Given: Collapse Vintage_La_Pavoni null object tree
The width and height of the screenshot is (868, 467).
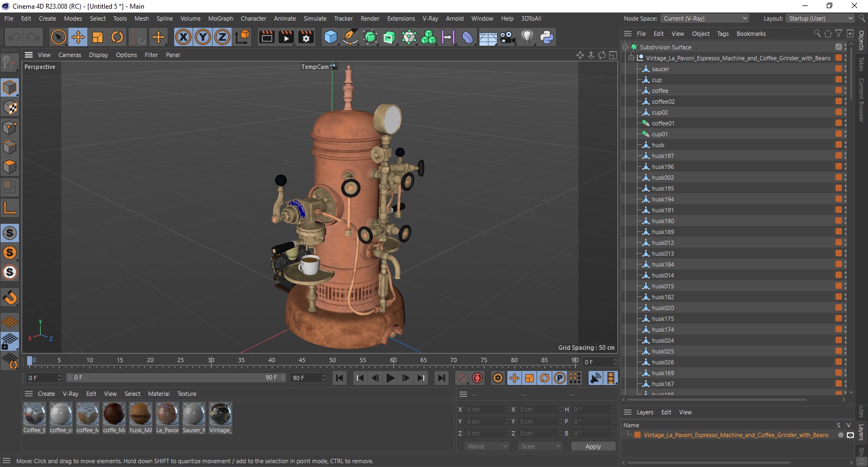Looking at the screenshot, I should (x=631, y=58).
